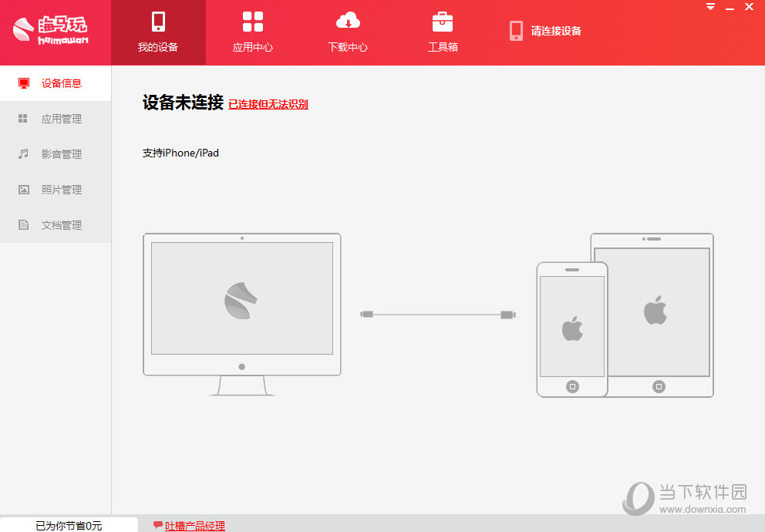Open 影音管理 via the music note icon
The image size is (765, 532).
(22, 153)
